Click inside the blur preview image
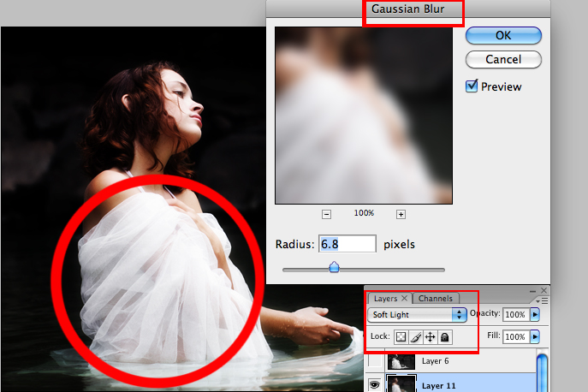 pyautogui.click(x=364, y=116)
